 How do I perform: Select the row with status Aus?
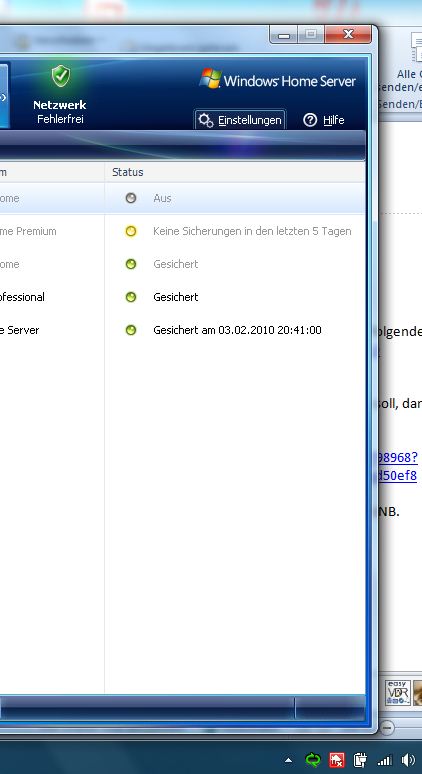(x=183, y=198)
